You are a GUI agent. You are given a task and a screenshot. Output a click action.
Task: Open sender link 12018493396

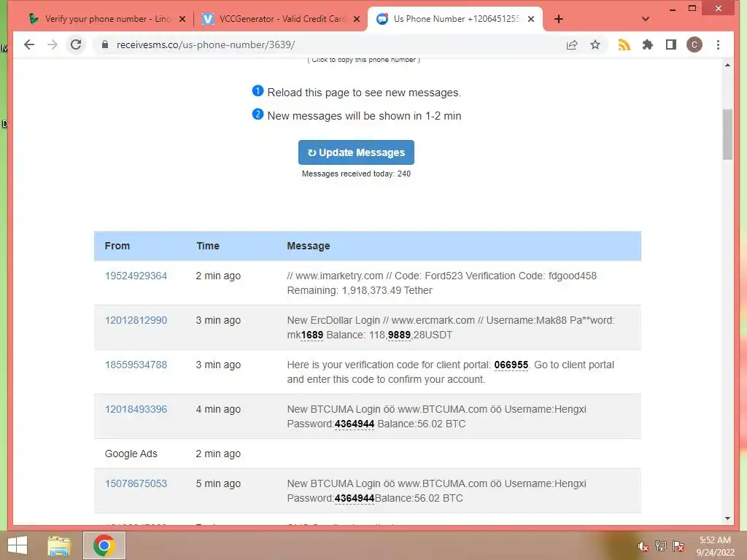136,409
